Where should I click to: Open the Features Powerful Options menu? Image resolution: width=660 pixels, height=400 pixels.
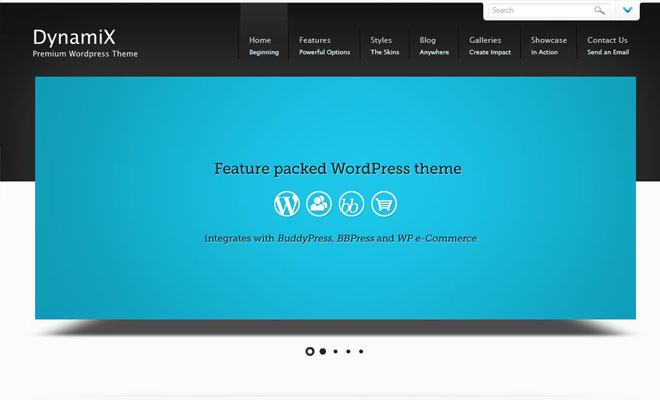(324, 45)
